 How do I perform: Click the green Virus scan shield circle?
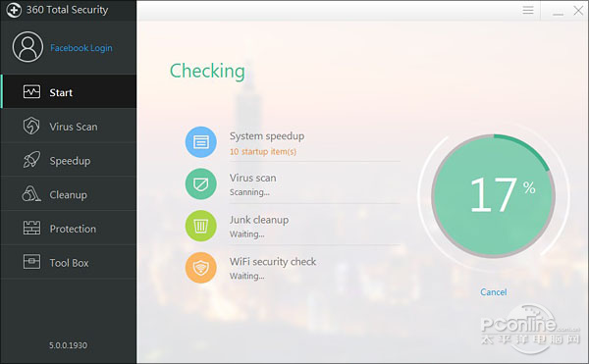(x=201, y=183)
